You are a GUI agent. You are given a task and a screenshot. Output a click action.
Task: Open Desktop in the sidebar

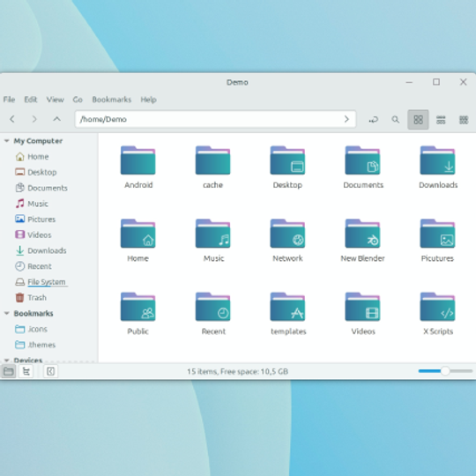(36, 172)
